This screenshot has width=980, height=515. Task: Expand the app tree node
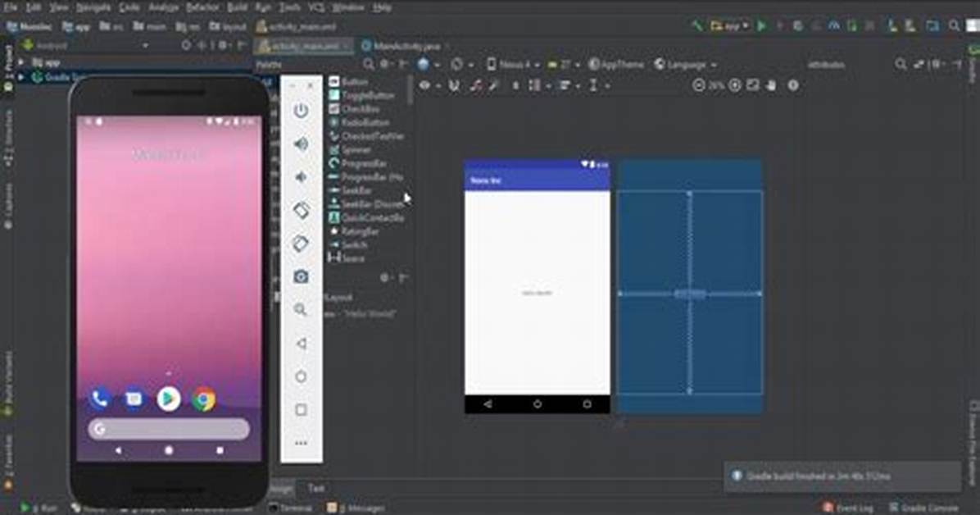pos(20,62)
